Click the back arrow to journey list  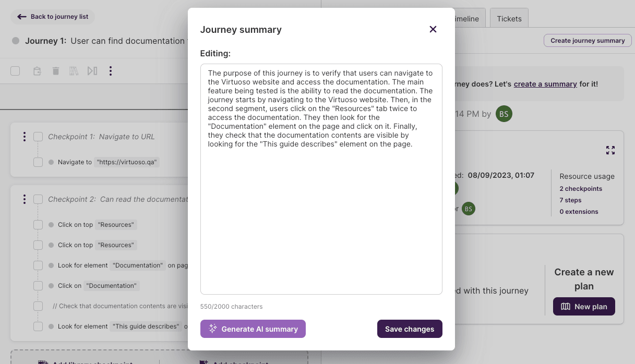click(21, 17)
